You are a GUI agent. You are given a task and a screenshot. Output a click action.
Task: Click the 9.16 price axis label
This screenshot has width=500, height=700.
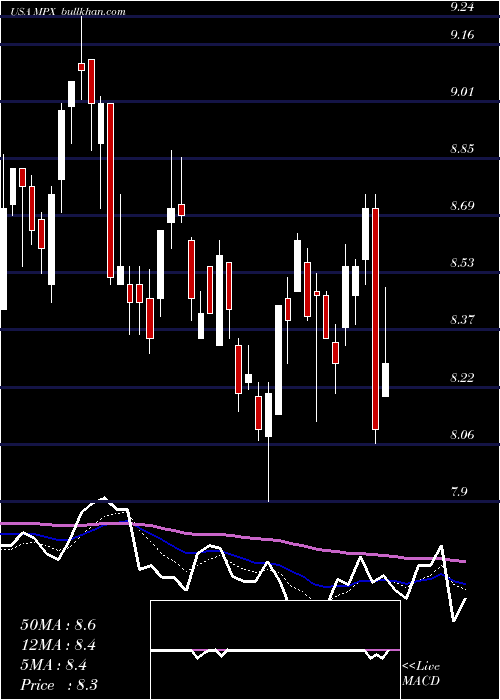click(x=462, y=35)
